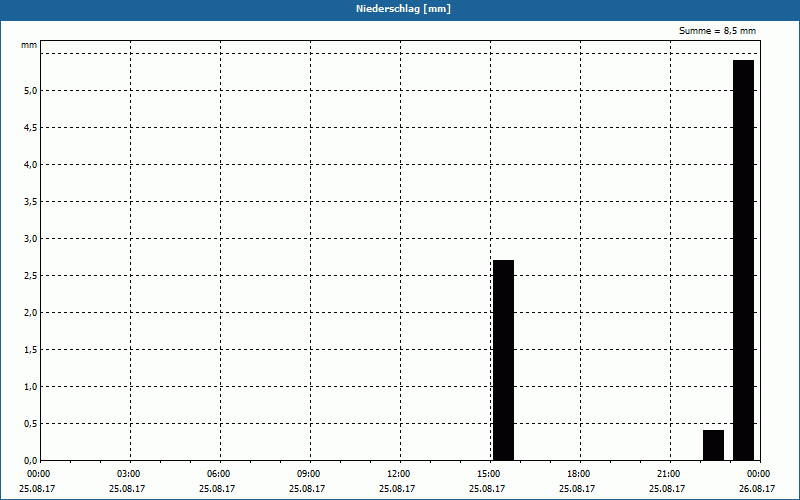Click the "1,0" y-axis value
This screenshot has width=800, height=500.
31,387
